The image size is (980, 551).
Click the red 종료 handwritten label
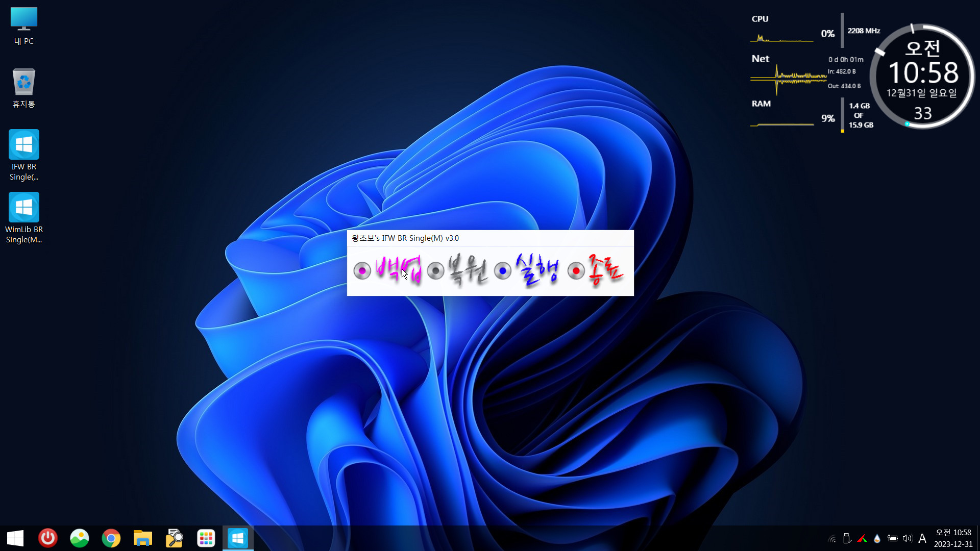pos(605,269)
